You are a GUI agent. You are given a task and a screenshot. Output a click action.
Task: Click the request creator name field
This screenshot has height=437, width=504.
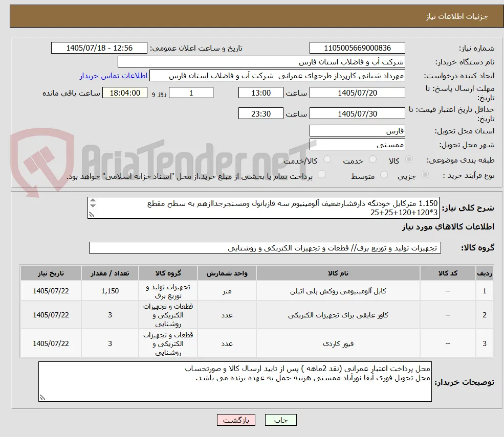(x=277, y=76)
